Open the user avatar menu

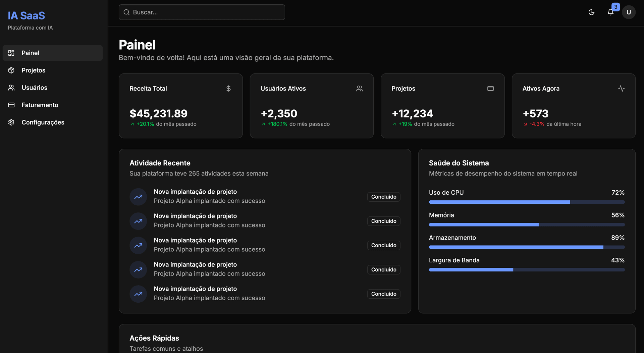(x=629, y=12)
